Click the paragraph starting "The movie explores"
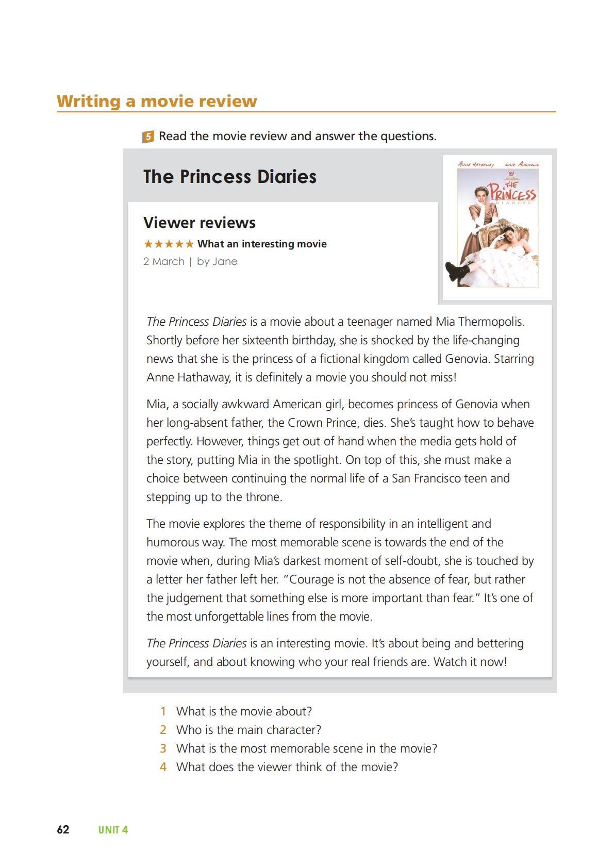The height and width of the screenshot is (868, 614). coord(340,570)
